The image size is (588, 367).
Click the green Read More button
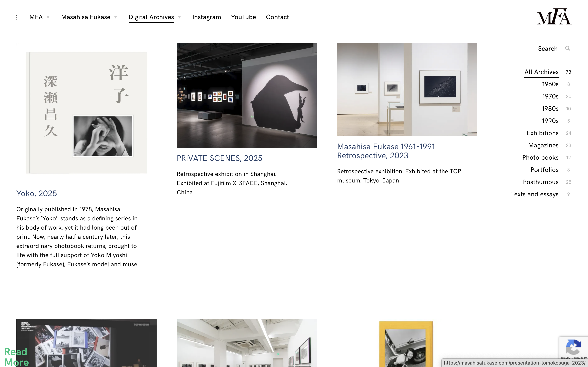16,357
